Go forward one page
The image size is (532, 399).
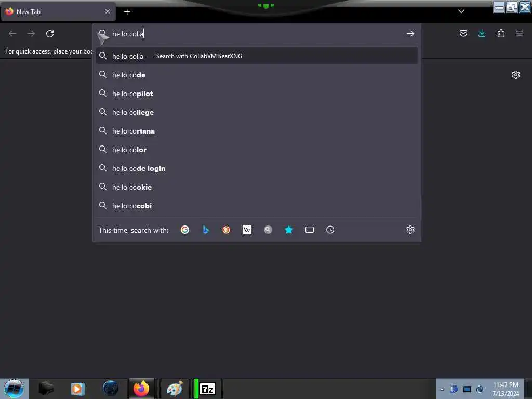coord(31,34)
